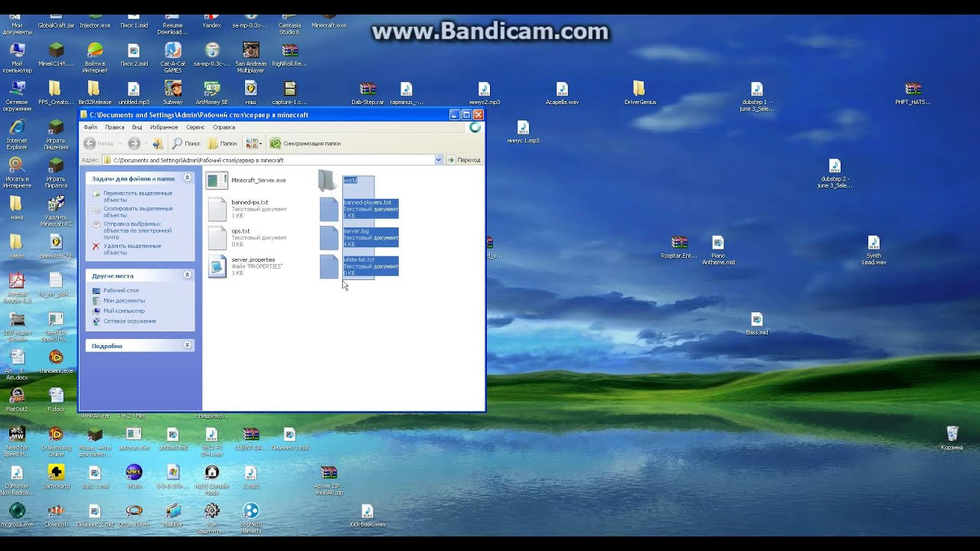
Task: Select DriverGenius folder on desktop
Action: pos(639,93)
